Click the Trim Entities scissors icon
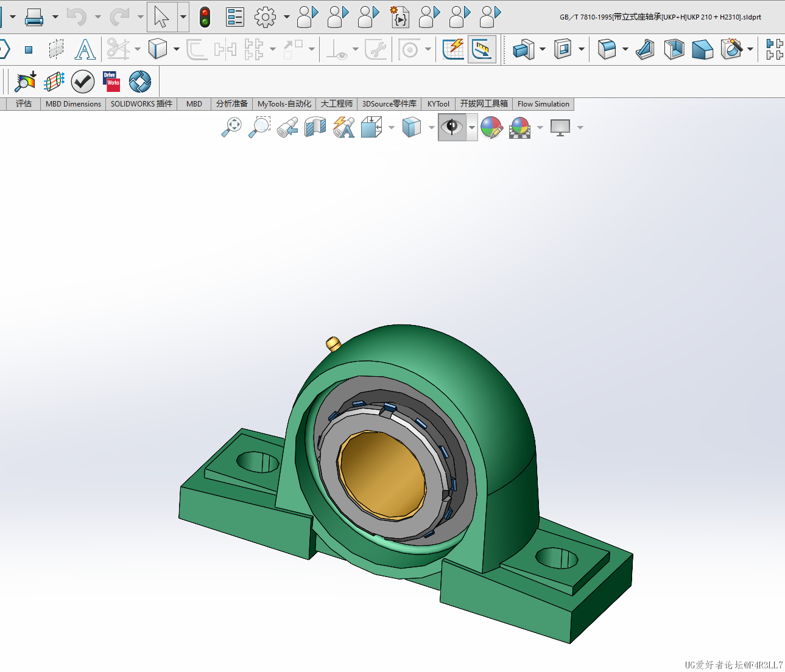This screenshot has height=672, width=785. (118, 49)
